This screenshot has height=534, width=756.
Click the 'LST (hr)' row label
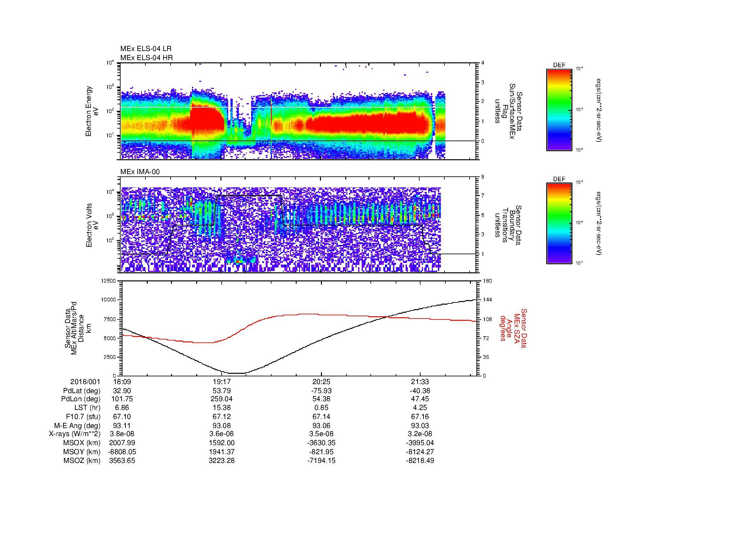pos(88,408)
